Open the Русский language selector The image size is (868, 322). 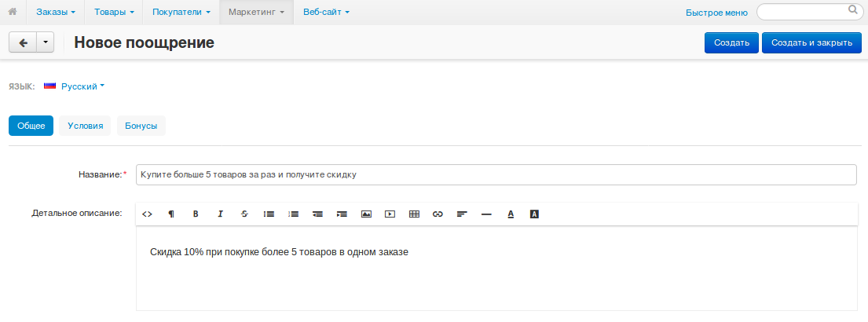(83, 86)
